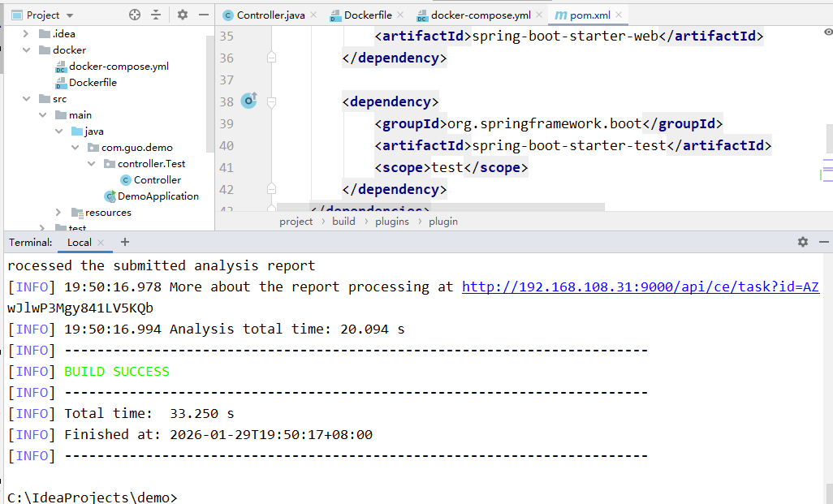The width and height of the screenshot is (833, 504).
Task: Collapse the com.guo.demo package
Action: [75, 147]
